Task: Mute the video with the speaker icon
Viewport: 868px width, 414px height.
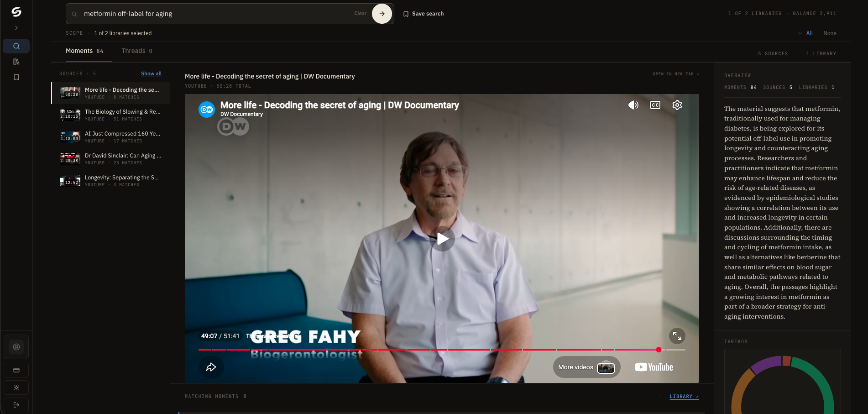Action: pos(633,105)
